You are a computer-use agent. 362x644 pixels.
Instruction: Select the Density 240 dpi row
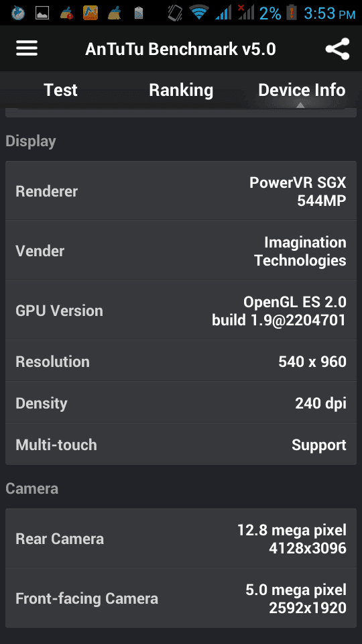[181, 402]
